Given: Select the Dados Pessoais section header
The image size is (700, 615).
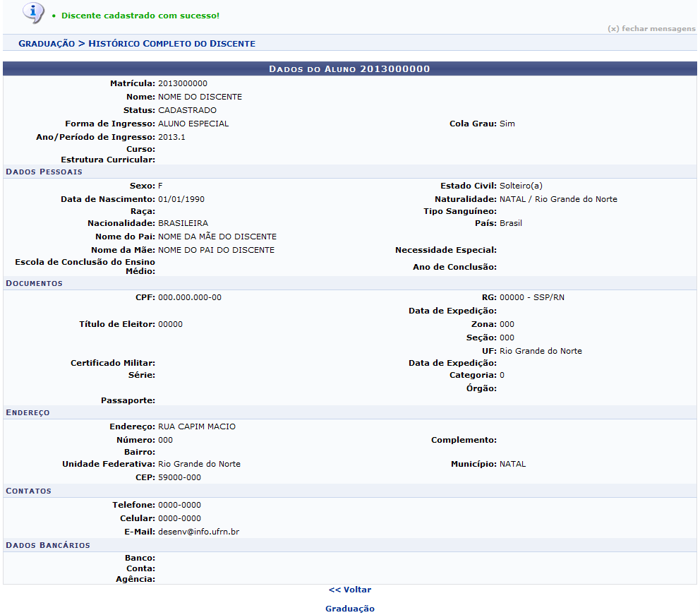Looking at the screenshot, I should pyautogui.click(x=44, y=172).
